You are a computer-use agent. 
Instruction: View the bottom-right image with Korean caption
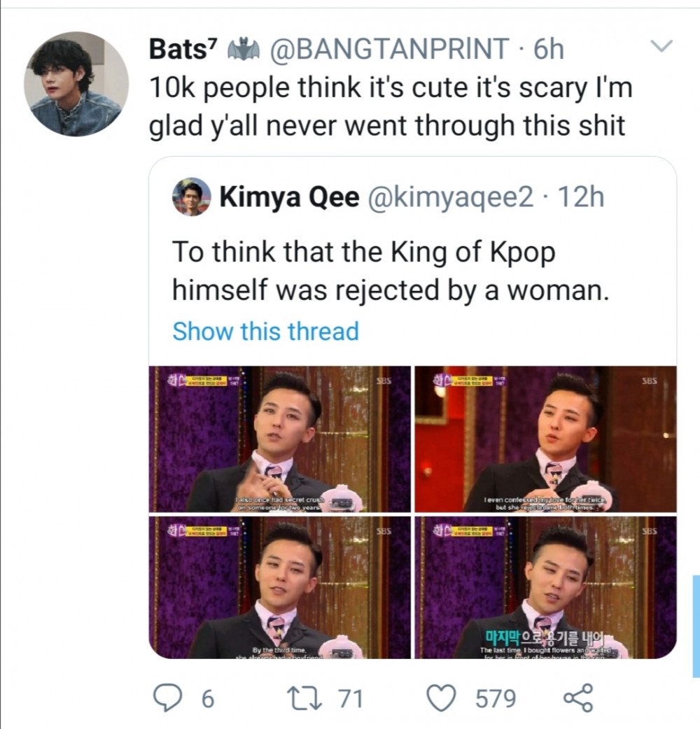545,587
